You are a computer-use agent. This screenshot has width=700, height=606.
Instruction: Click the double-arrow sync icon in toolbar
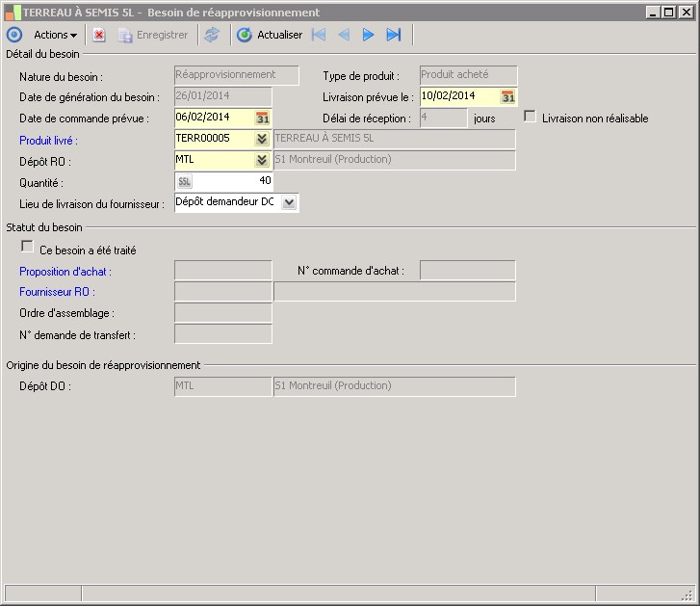pyautogui.click(x=212, y=35)
